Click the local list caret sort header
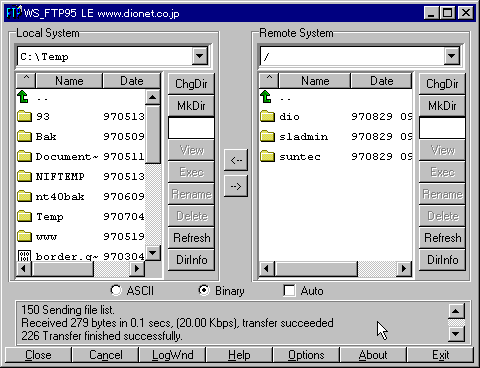Image resolution: width=480 pixels, height=368 pixels. tap(26, 81)
